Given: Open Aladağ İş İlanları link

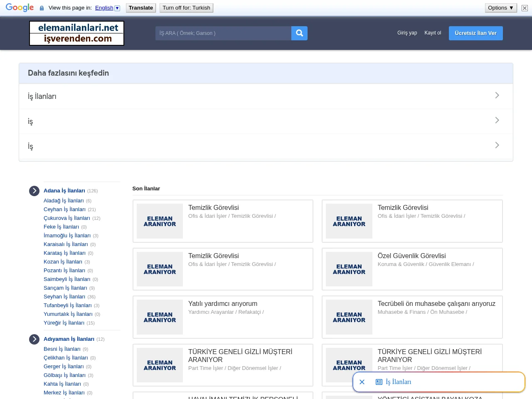Looking at the screenshot, I should click(x=64, y=201).
